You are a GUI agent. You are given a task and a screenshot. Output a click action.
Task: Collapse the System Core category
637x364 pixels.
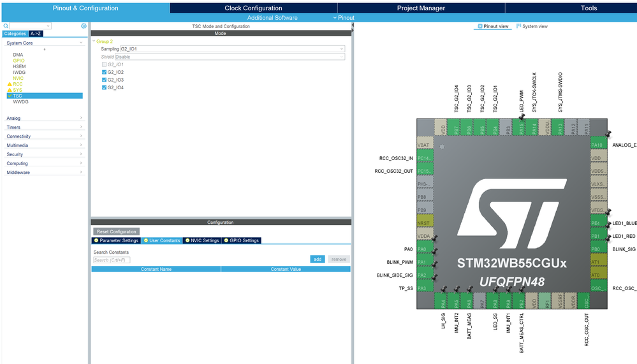[x=45, y=43]
